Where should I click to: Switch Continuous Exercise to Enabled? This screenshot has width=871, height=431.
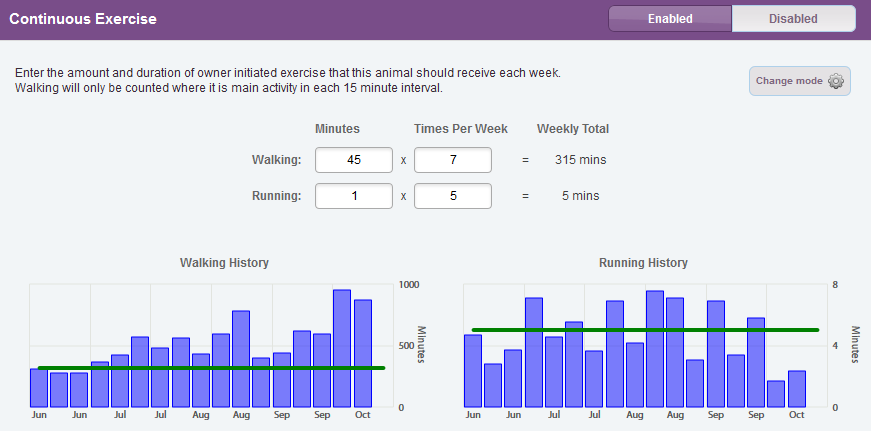point(670,18)
